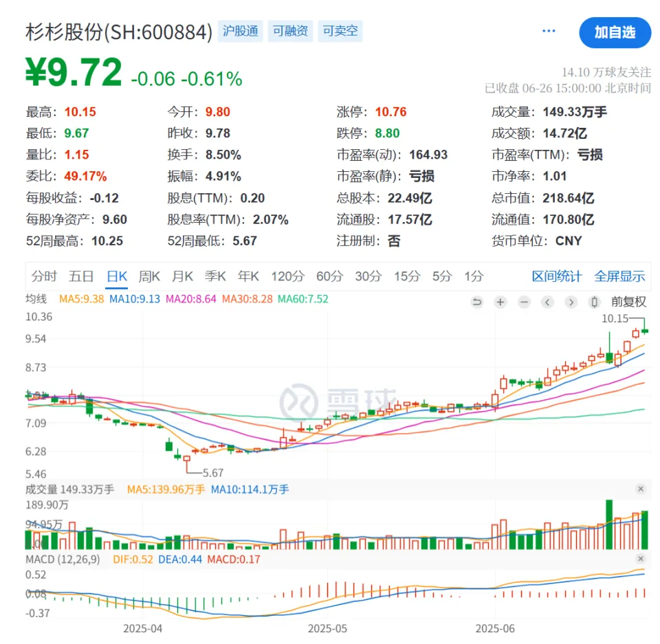Click 市盈率(动) value 164.93
The height and width of the screenshot is (644, 660).
click(x=428, y=155)
